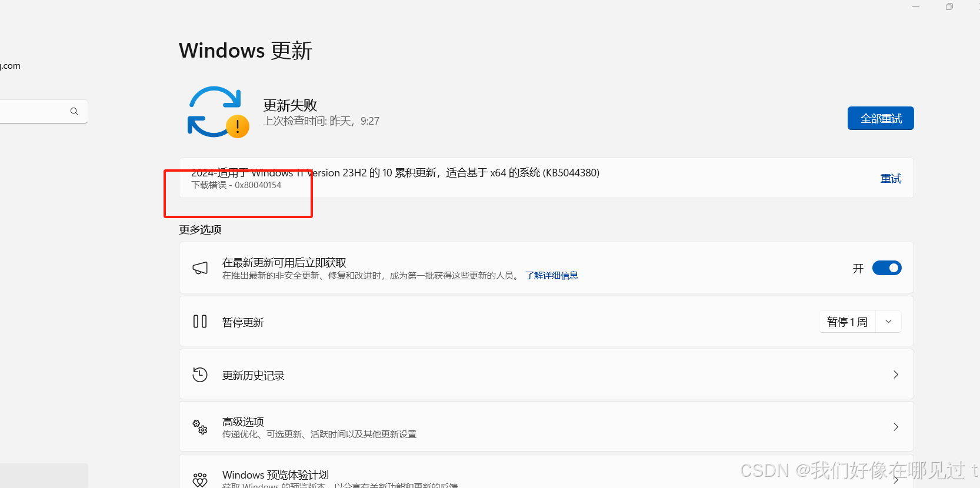Click the 下载错误 - 0x80040154 error text
The height and width of the screenshot is (488, 980).
tap(236, 185)
